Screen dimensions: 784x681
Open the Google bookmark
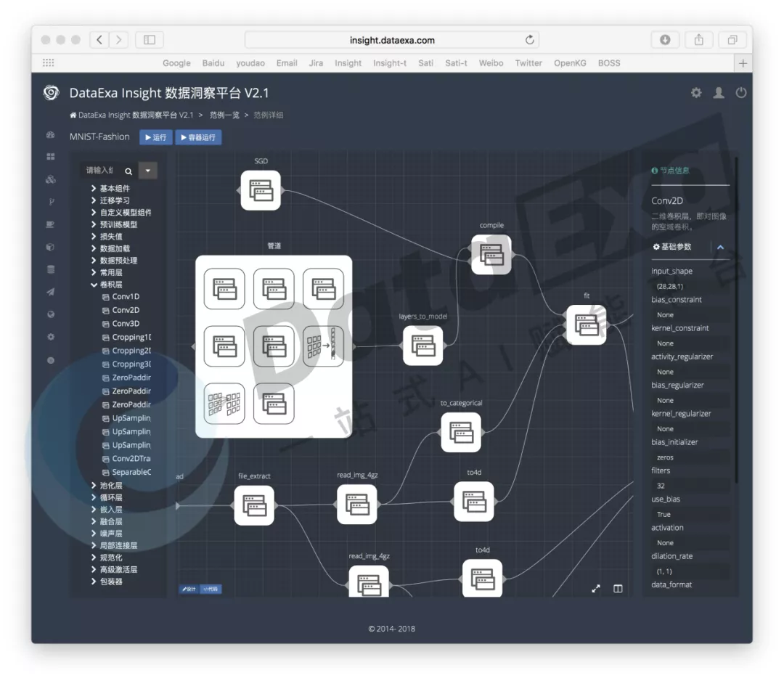click(x=176, y=63)
